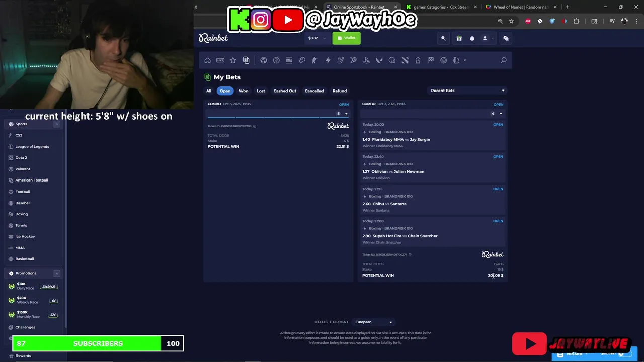Select the soccer ball sport icon
This screenshot has width=644, height=362.
pyautogui.click(x=263, y=60)
